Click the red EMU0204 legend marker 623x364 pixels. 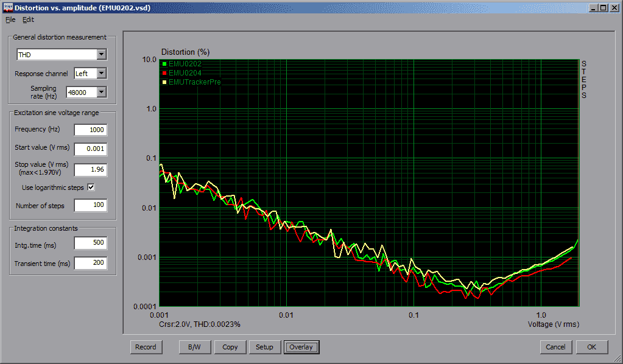[x=164, y=72]
